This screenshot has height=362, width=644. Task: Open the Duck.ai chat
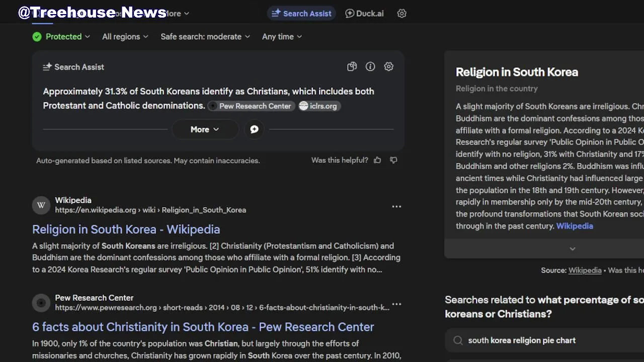click(x=364, y=14)
